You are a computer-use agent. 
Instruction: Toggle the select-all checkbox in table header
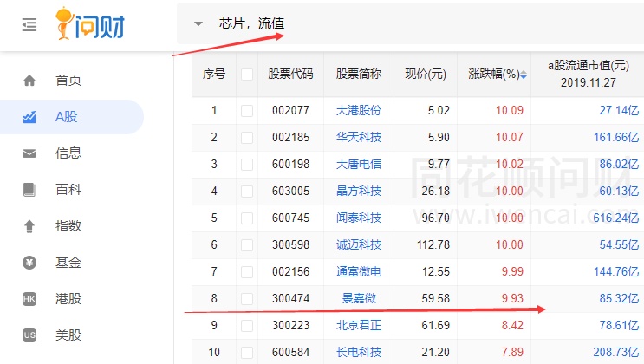[247, 75]
